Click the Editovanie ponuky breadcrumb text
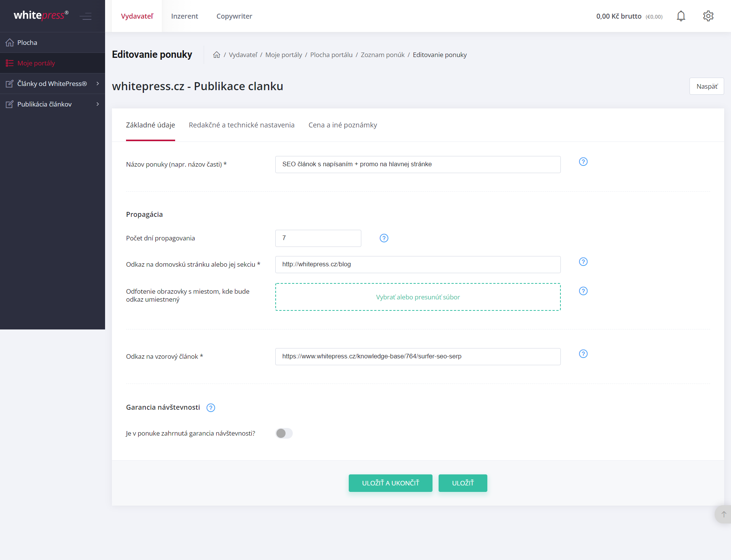Viewport: 731px width, 560px height. 440,55
